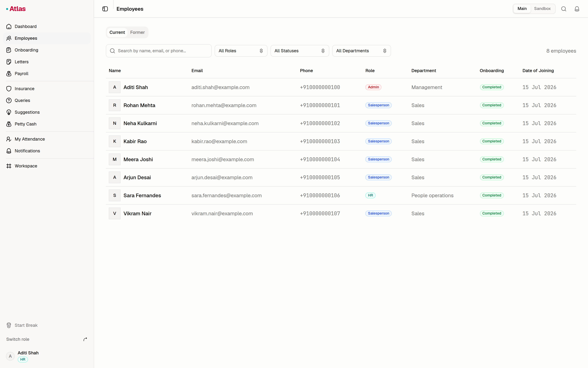Click Vikram Nair's V avatar
588x368 pixels.
[115, 213]
